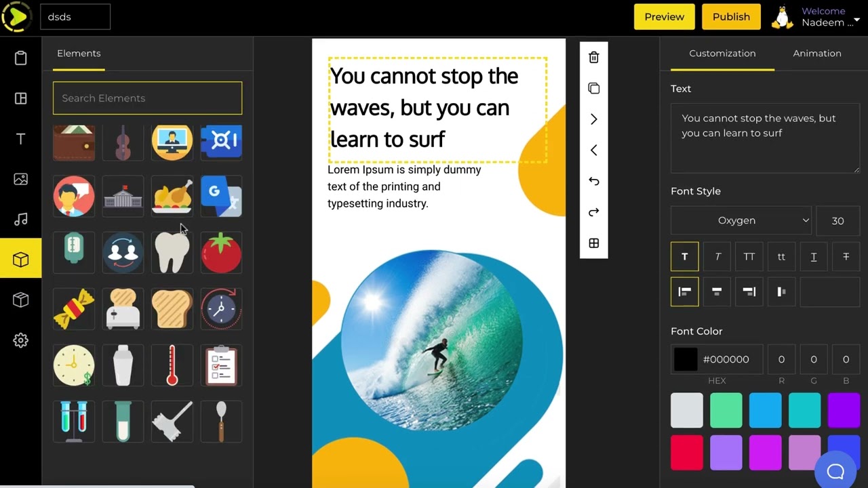Duplicate the element with copy icon
This screenshot has width=868, height=488.
pyautogui.click(x=593, y=89)
